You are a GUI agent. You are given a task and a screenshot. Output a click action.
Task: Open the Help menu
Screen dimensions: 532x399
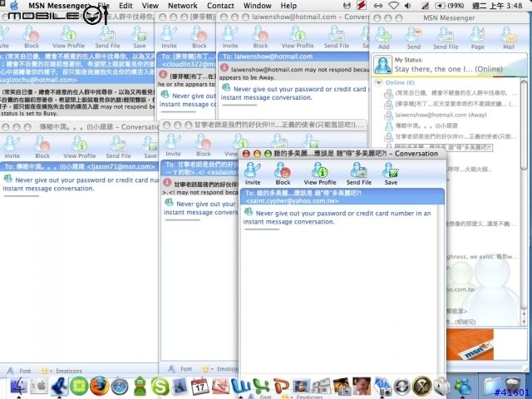[x=288, y=6]
